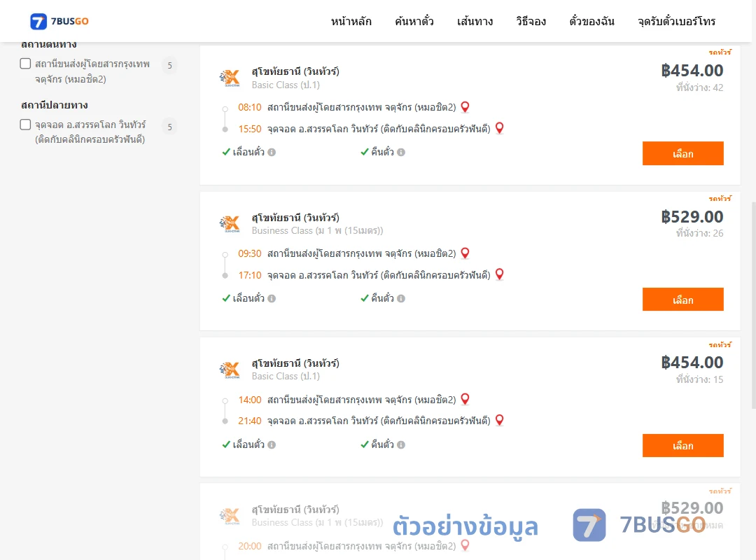The width and height of the screenshot is (756, 560).
Task: Click map pin beside 08:10 departure station
Action: 465,107
